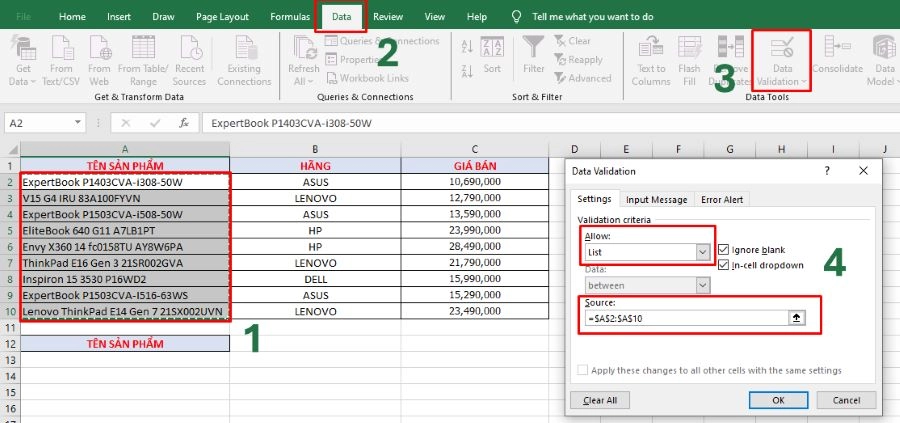Select cell with EliteBook 640 G11 A7LB1PT
The width and height of the screenshot is (900, 423).
pos(125,231)
